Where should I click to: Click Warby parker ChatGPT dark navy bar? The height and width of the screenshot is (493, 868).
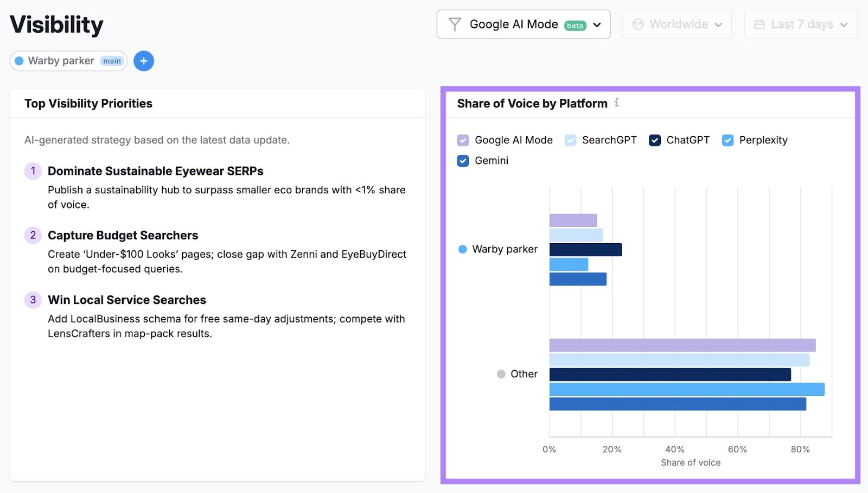pos(585,250)
